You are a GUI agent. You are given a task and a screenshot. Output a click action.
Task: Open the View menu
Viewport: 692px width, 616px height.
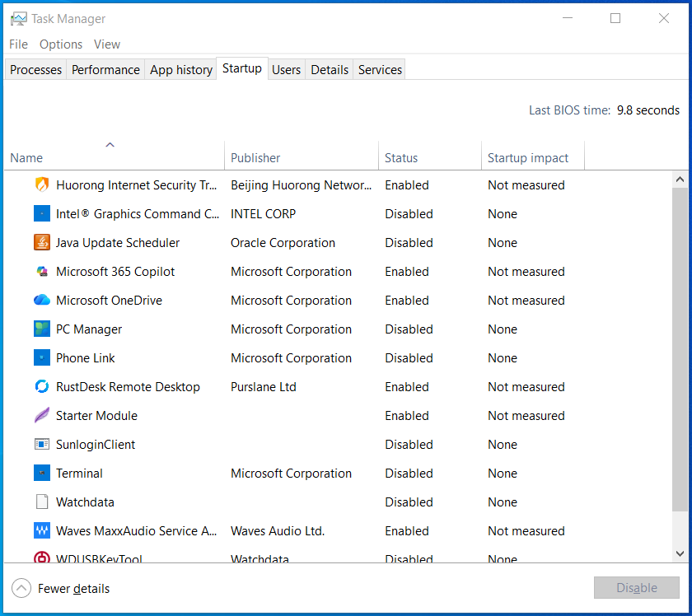click(x=107, y=44)
